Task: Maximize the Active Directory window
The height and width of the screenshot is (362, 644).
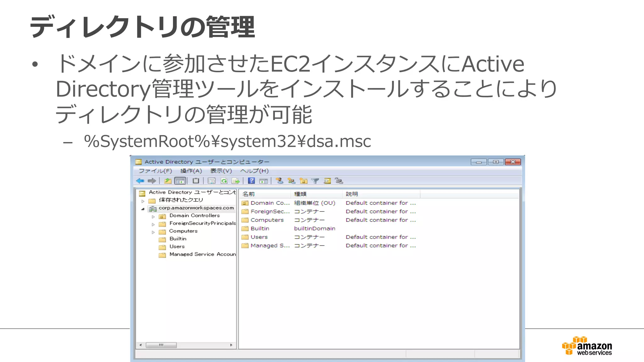Action: coord(496,162)
